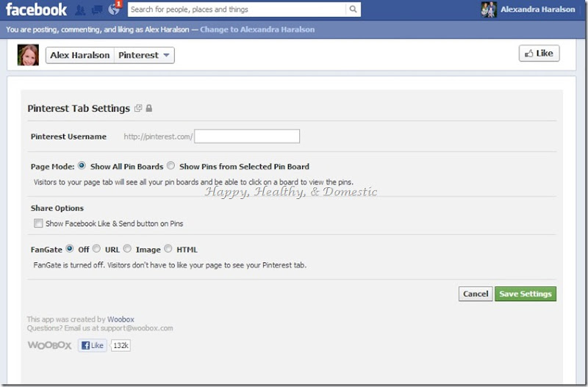Open notifications globe icon

(x=114, y=10)
